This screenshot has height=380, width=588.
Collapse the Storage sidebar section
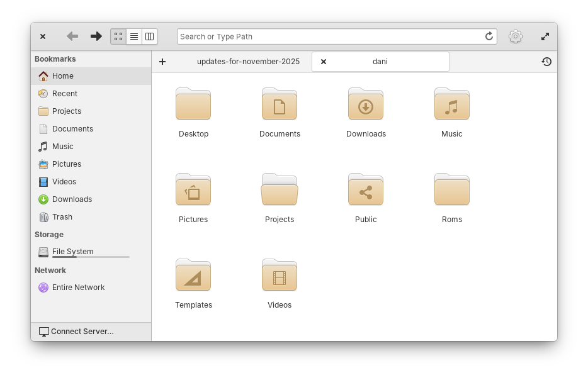49,234
